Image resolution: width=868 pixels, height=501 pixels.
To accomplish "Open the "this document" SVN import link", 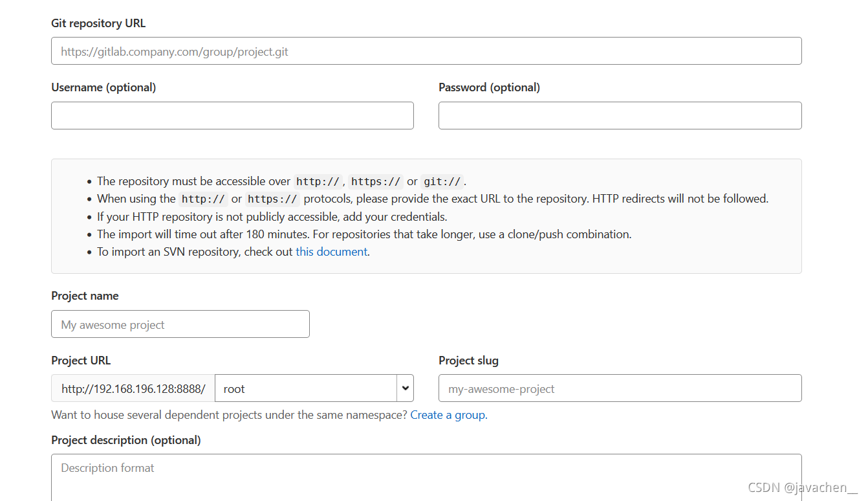I will 331,251.
